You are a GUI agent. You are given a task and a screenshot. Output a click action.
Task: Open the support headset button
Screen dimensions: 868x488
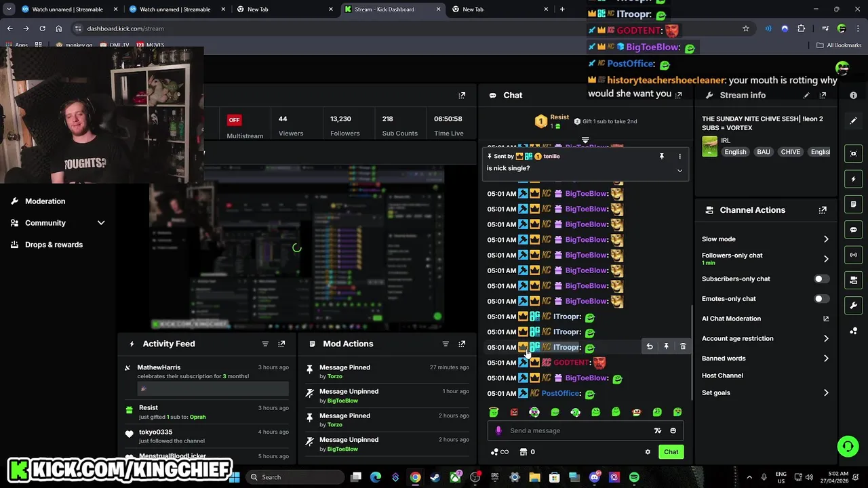[x=848, y=446]
